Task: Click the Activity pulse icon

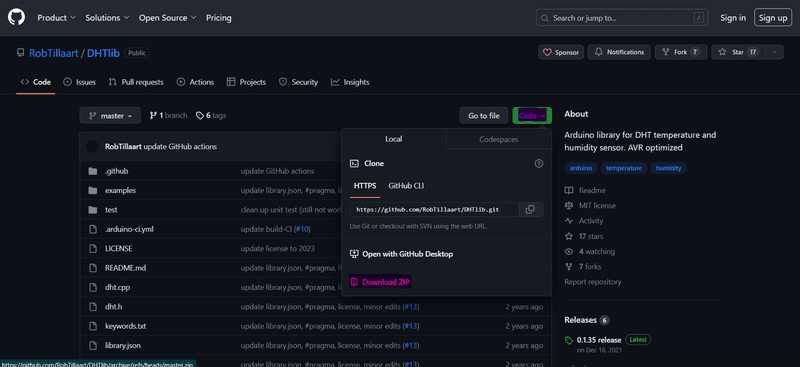Action: click(x=569, y=221)
